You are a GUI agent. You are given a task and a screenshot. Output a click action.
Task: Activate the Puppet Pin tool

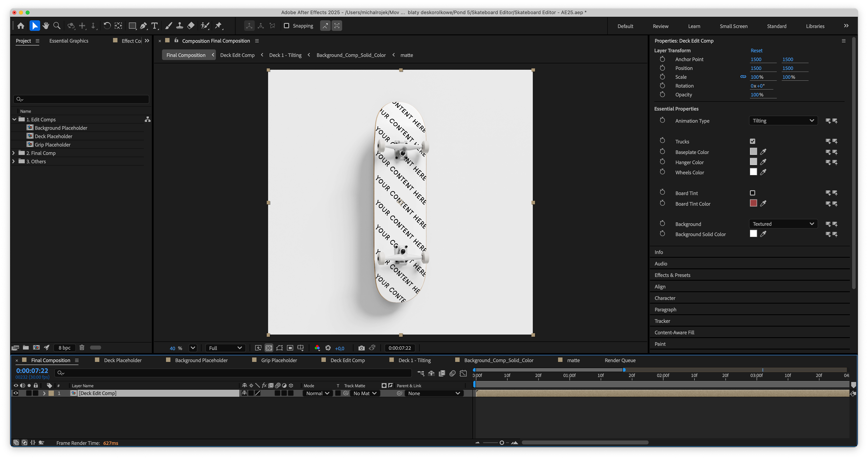coord(219,26)
